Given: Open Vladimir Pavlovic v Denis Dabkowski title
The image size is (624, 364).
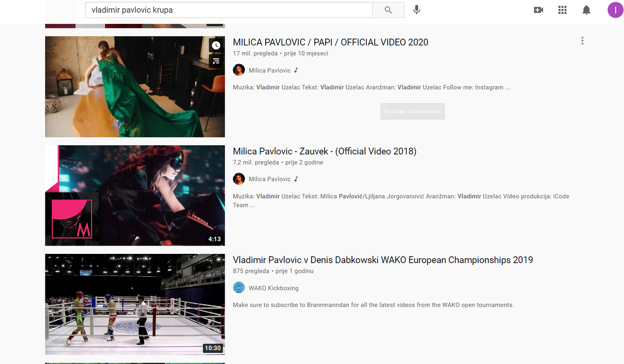Looking at the screenshot, I should [383, 260].
